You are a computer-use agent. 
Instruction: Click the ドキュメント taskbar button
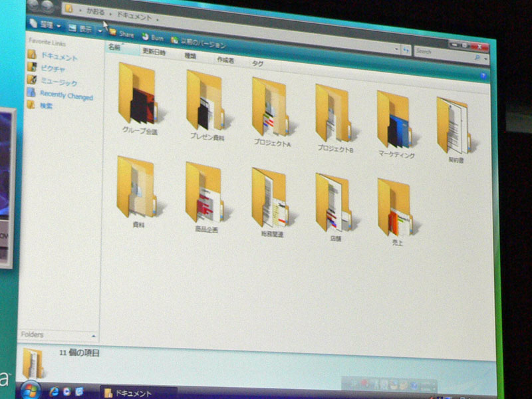click(138, 392)
